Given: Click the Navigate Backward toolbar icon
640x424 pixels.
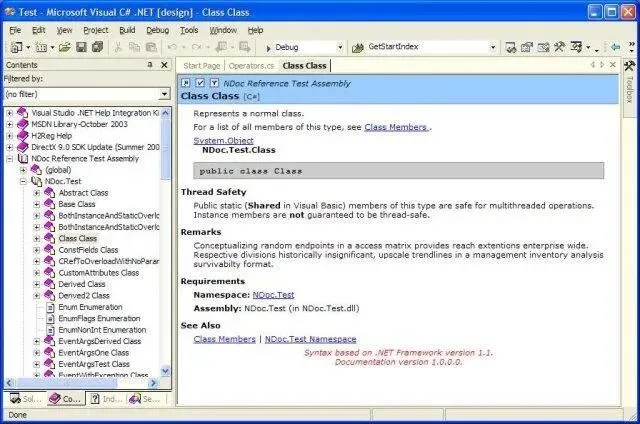Looking at the screenshot, I should (x=221, y=47).
